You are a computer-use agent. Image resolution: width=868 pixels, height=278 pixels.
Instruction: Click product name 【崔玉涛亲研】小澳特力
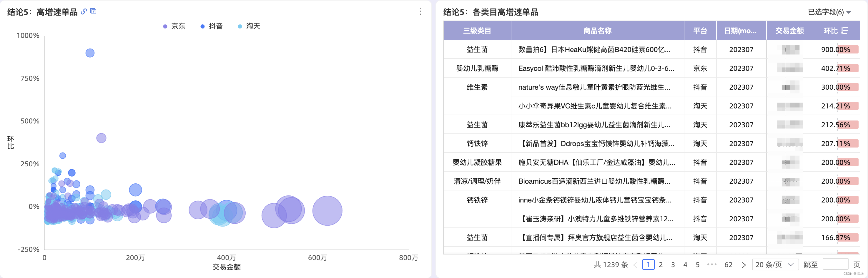596,219
